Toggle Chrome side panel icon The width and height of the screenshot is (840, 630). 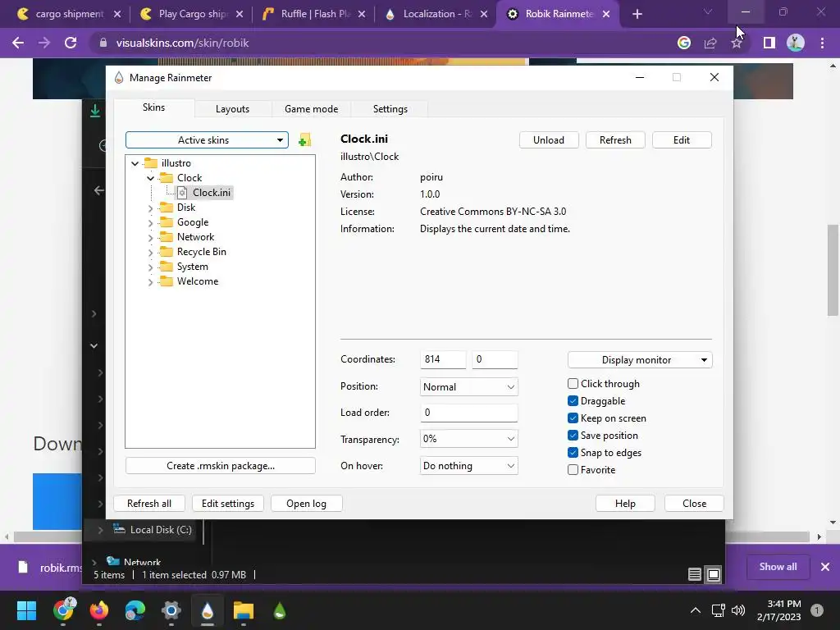click(769, 43)
